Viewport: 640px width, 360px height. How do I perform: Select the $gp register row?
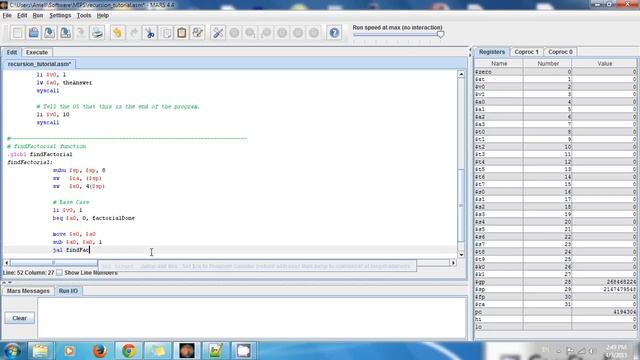[x=556, y=282]
